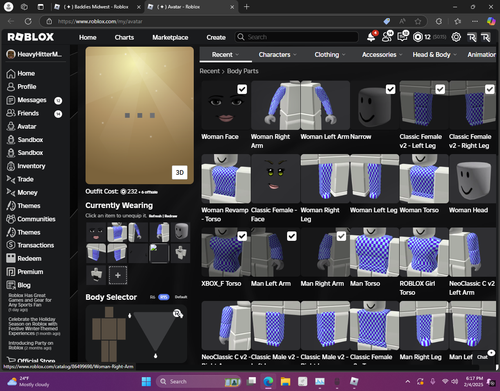Uncheck Classic Female v2 - Right Leg checkbox
The image size is (500, 391).
[x=490, y=89]
